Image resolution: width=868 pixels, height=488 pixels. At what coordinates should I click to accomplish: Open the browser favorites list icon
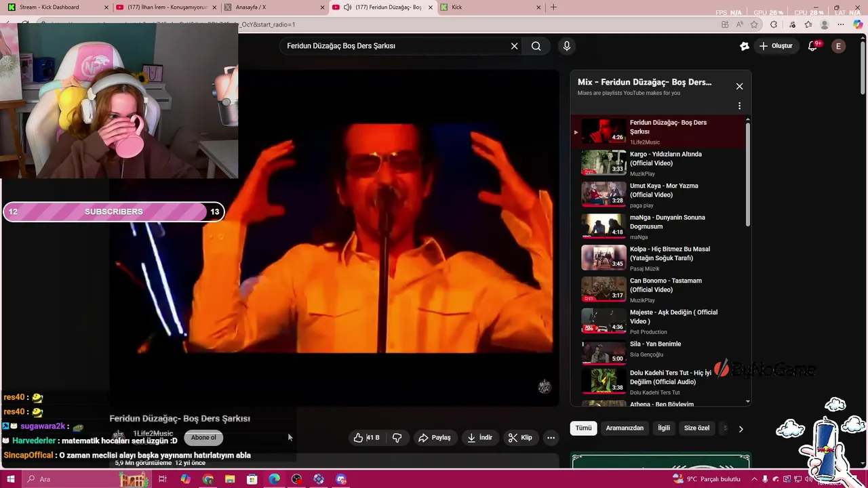[x=808, y=24]
